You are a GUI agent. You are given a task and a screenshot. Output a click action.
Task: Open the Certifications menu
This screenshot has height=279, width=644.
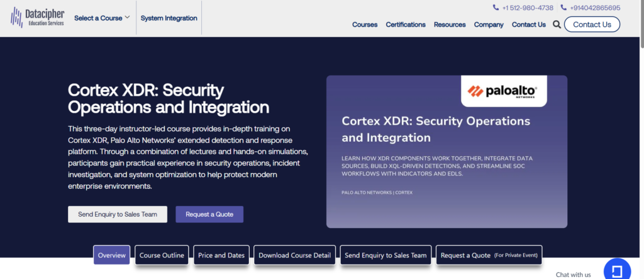point(406,25)
